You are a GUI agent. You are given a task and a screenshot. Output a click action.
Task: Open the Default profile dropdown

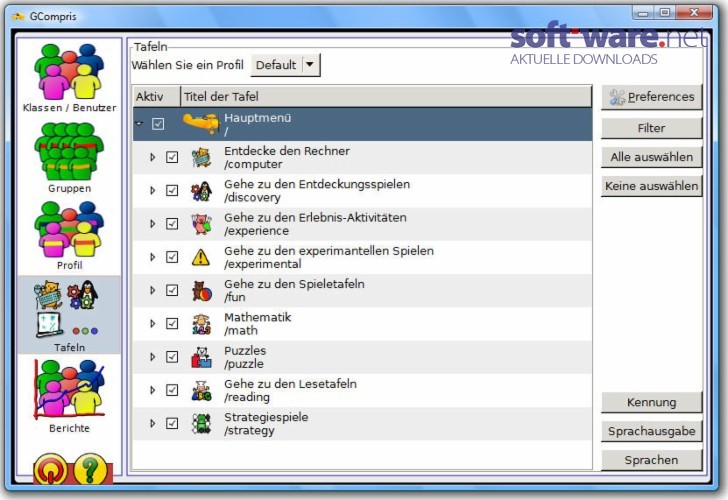(x=285, y=65)
